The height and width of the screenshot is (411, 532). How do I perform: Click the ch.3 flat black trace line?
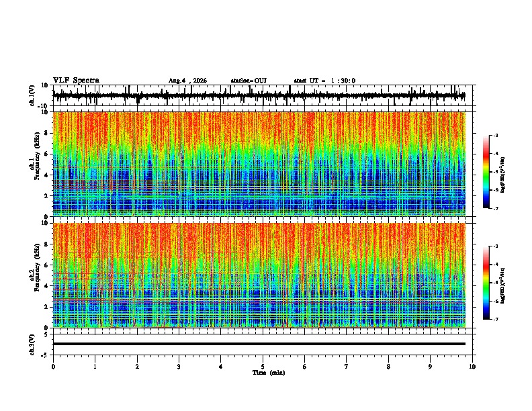[x=259, y=344]
